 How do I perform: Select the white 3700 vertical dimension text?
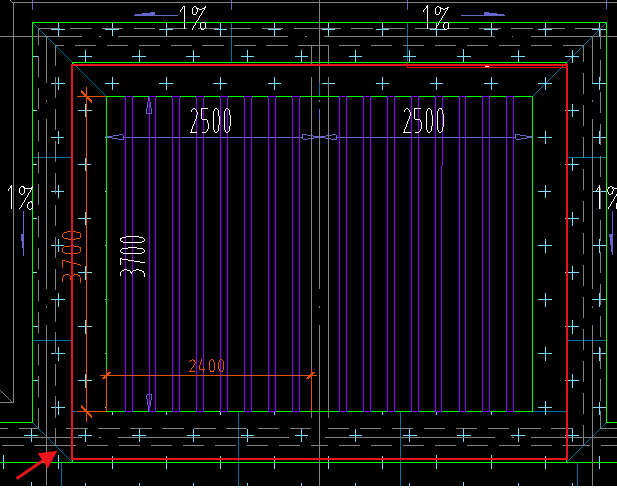133,257
